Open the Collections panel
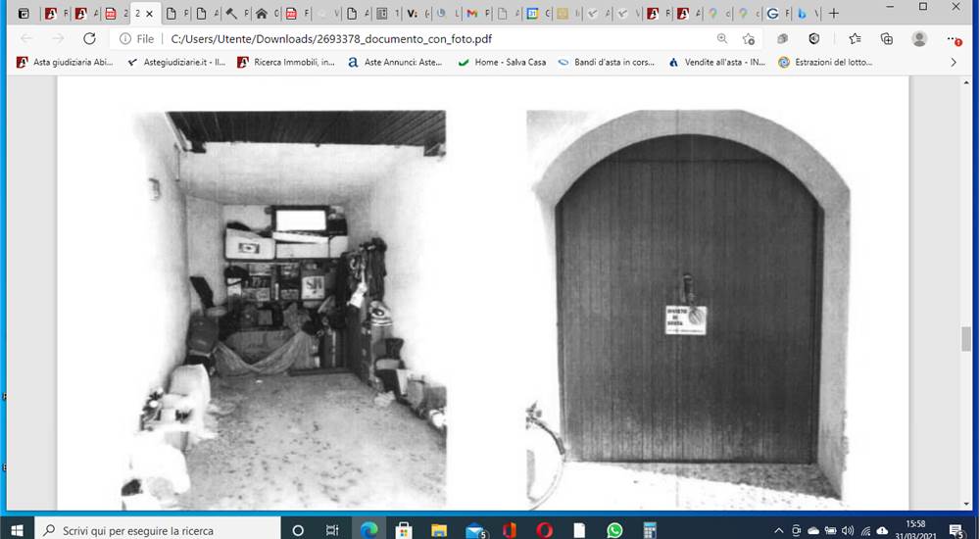 886,39
